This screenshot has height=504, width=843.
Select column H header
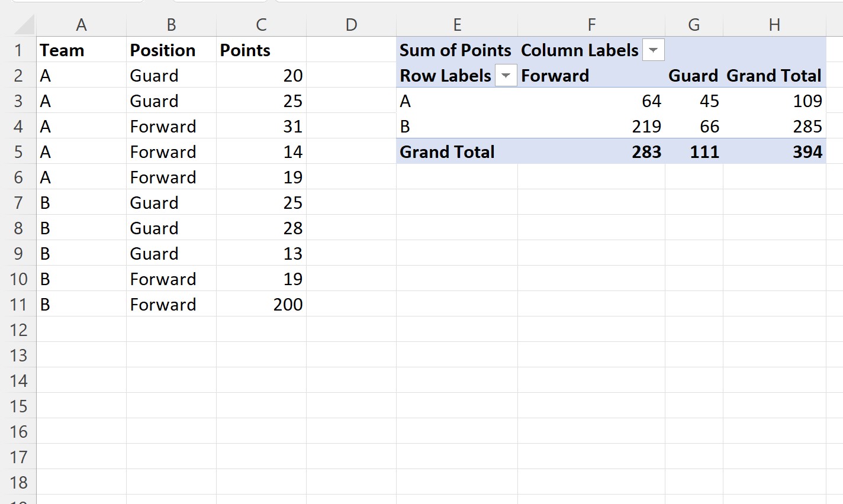774,25
